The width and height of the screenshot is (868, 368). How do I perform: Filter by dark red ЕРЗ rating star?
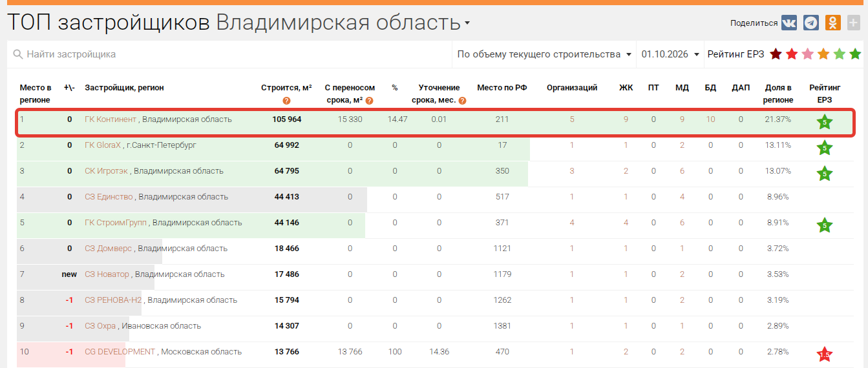coord(776,54)
